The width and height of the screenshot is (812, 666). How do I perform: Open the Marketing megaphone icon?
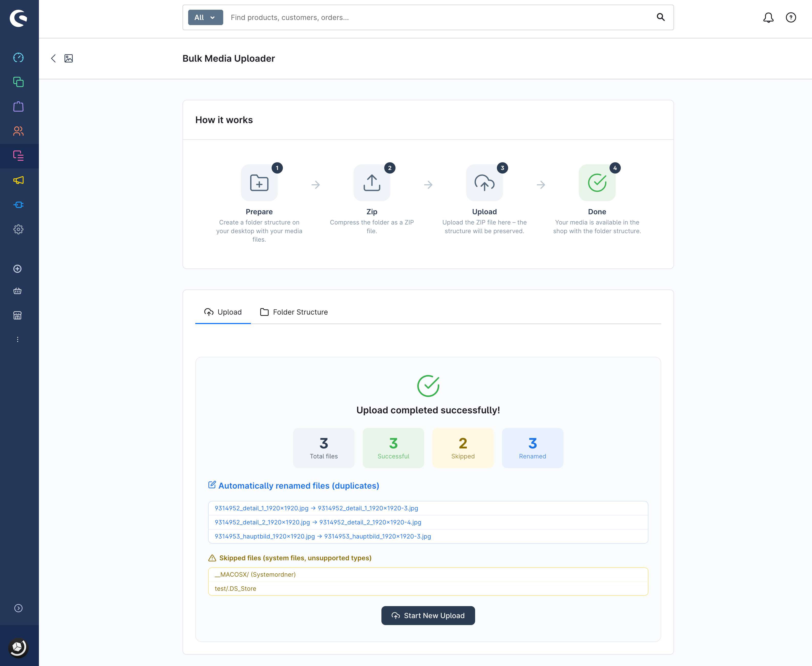[x=18, y=180]
